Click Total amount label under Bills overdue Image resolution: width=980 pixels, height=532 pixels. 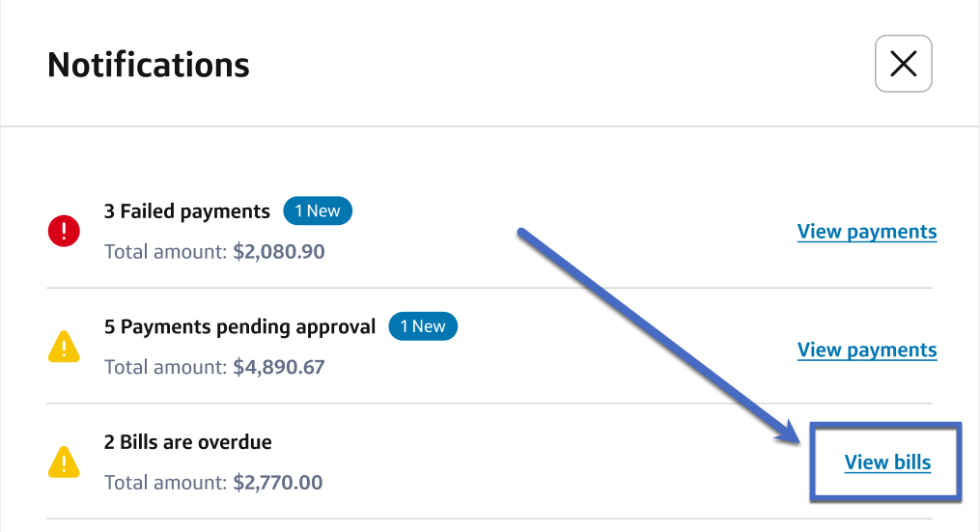click(165, 483)
